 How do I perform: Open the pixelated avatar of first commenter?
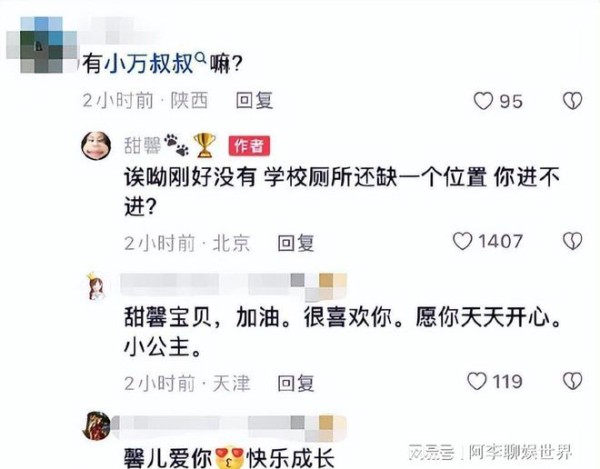pos(41,45)
